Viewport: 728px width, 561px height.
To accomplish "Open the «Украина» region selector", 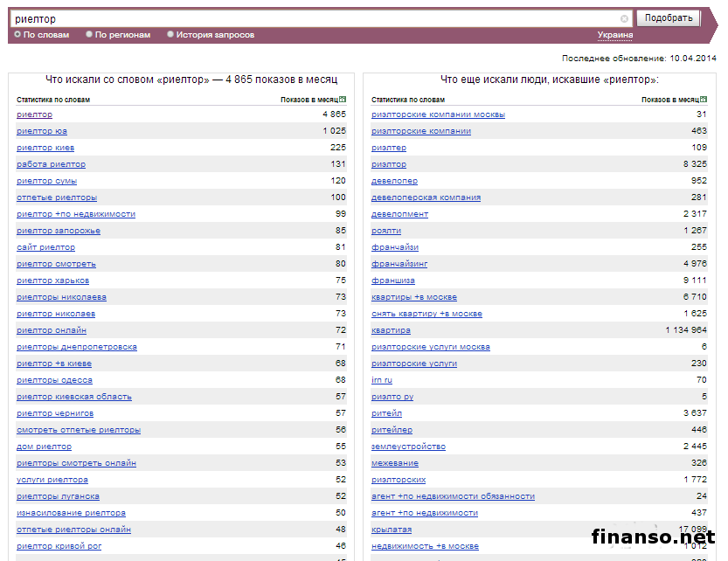I will (615, 35).
